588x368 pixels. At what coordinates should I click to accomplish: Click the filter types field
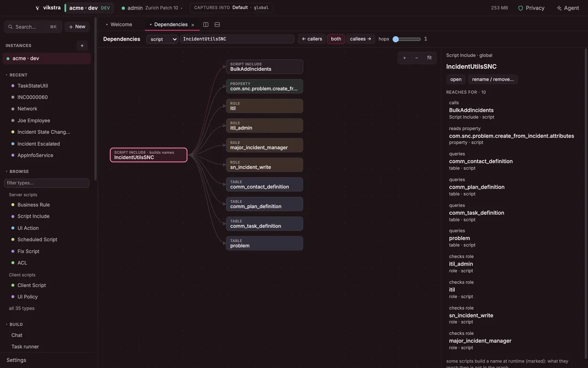point(47,183)
